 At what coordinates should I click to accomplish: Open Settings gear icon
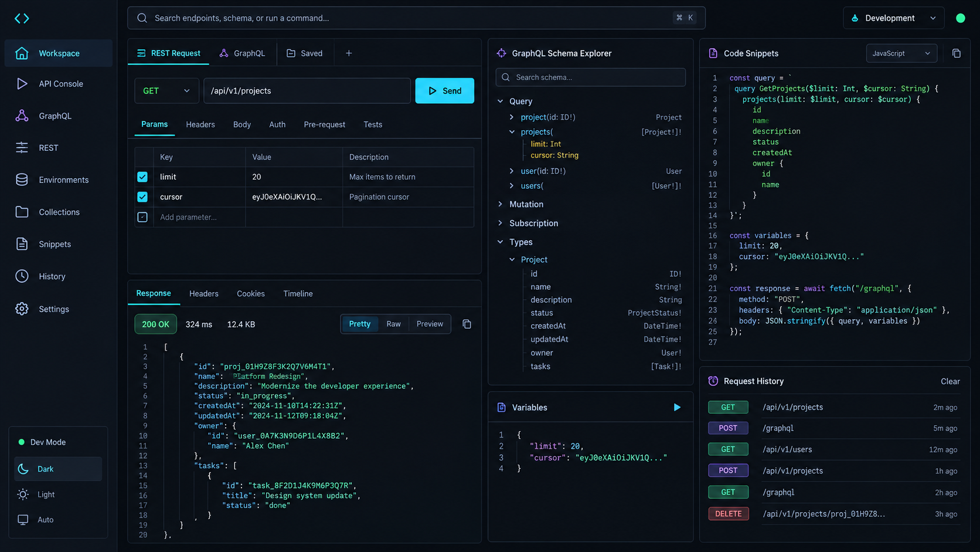[22, 309]
